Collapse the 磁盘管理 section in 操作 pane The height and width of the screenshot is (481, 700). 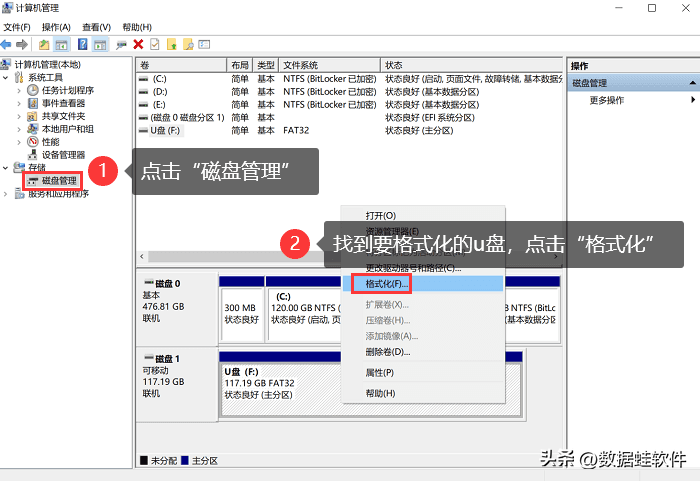point(692,83)
